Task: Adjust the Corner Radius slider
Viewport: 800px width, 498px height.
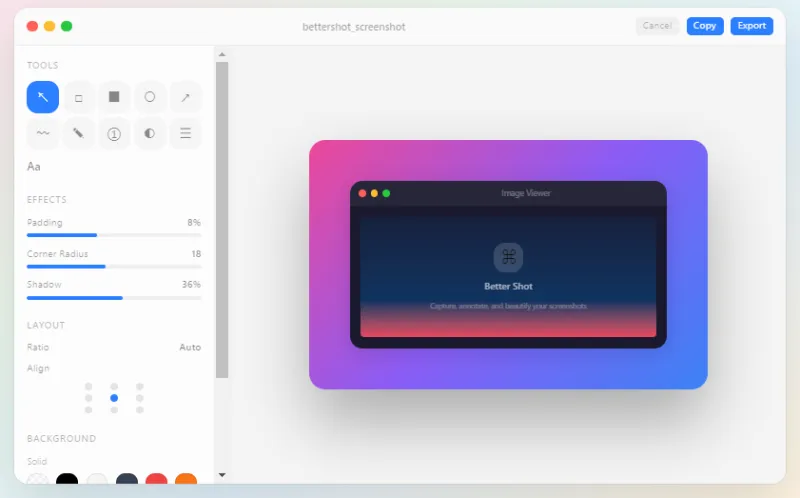Action: [114, 266]
